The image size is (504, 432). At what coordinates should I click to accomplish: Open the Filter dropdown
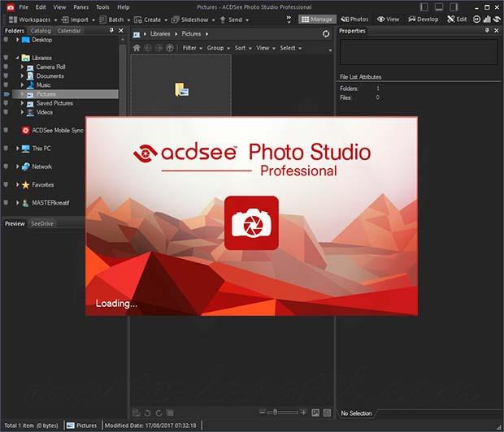click(x=192, y=48)
